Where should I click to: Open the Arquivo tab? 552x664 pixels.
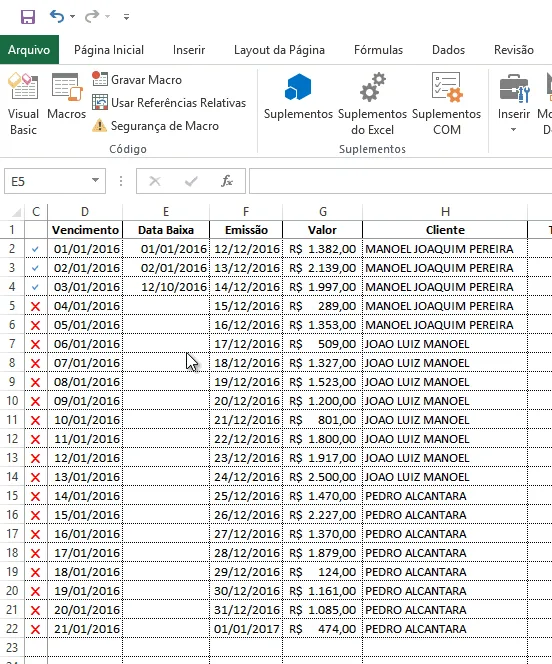click(x=29, y=50)
